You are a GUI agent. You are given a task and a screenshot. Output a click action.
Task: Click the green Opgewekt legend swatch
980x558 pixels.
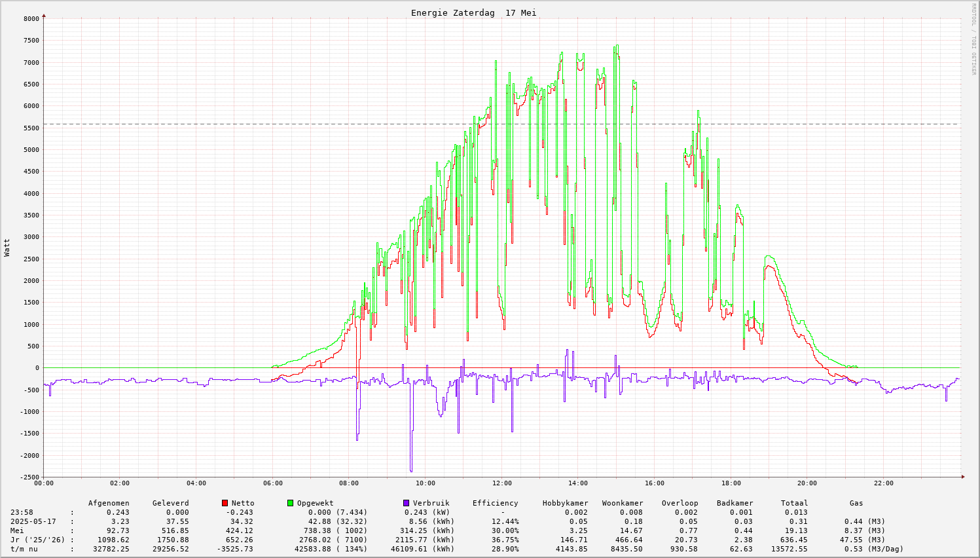click(x=290, y=503)
